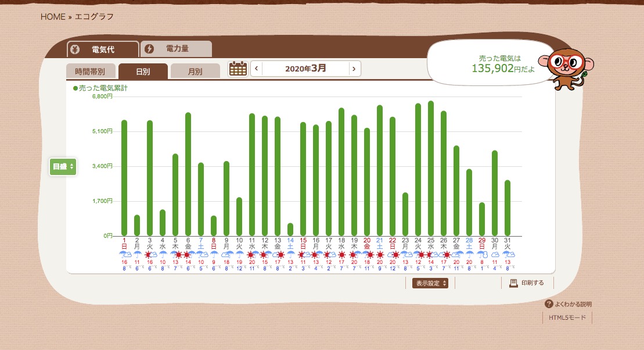Click the green bar for March 23
Image resolution: width=644 pixels, height=350 pixels.
pos(405,215)
